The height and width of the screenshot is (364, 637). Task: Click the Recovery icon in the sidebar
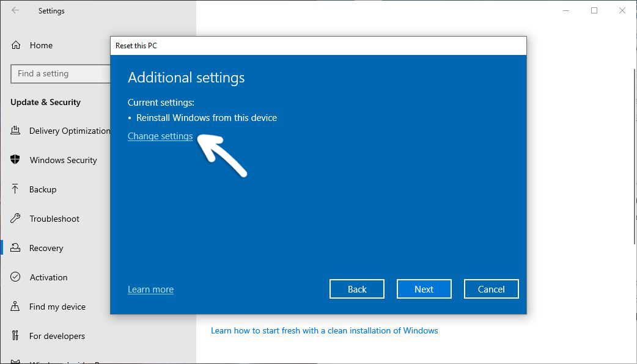pos(17,248)
